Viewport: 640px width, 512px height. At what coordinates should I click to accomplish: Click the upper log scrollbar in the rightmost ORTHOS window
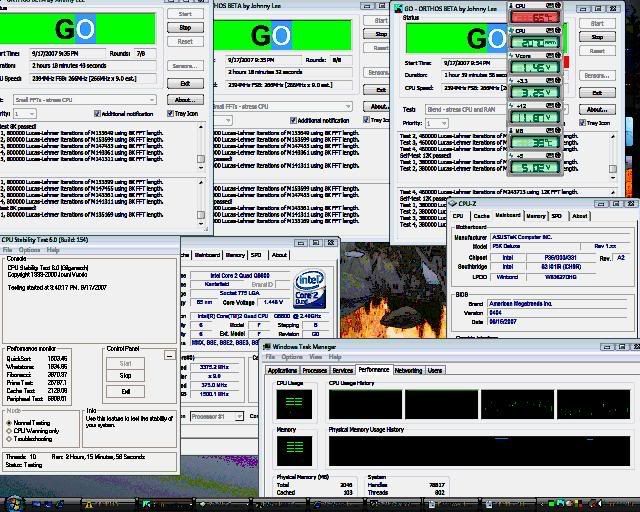613,157
